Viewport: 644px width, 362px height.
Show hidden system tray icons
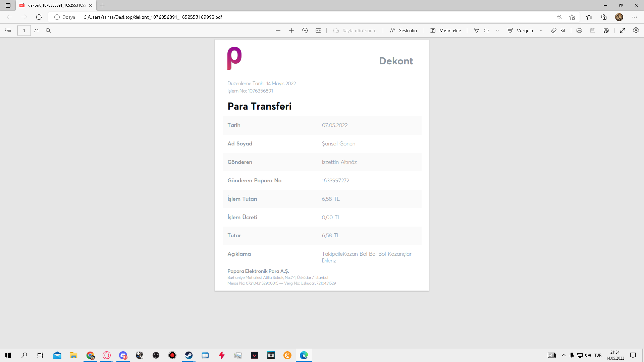pos(564,355)
